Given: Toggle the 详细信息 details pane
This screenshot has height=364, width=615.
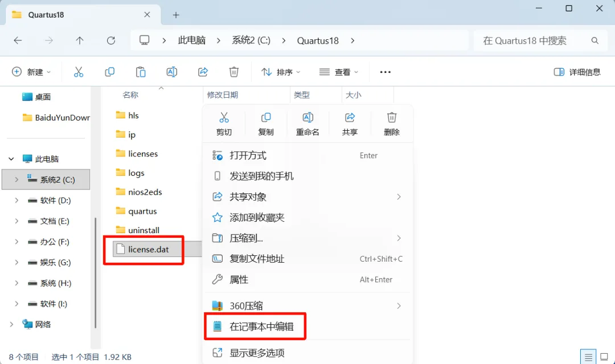Looking at the screenshot, I should click(577, 72).
